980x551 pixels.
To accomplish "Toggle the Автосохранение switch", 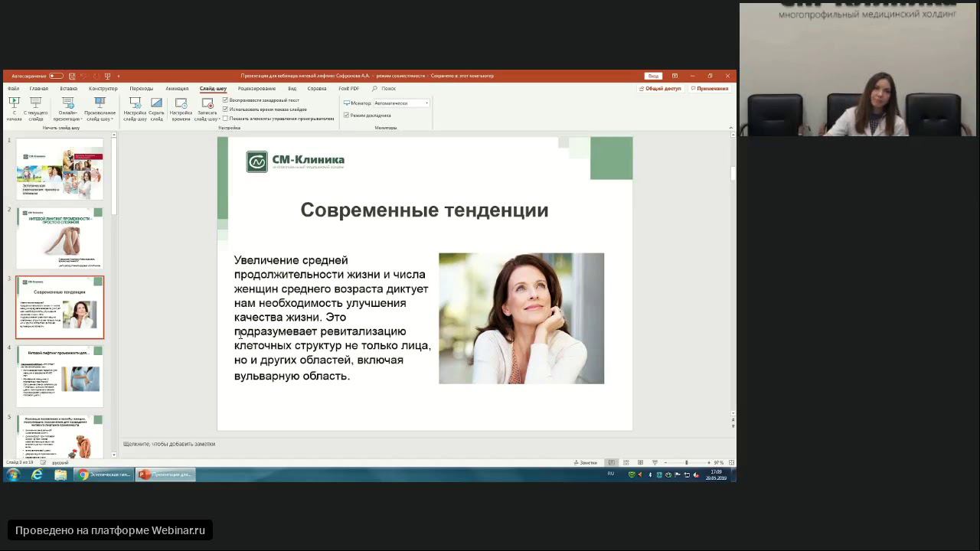I will tap(56, 76).
